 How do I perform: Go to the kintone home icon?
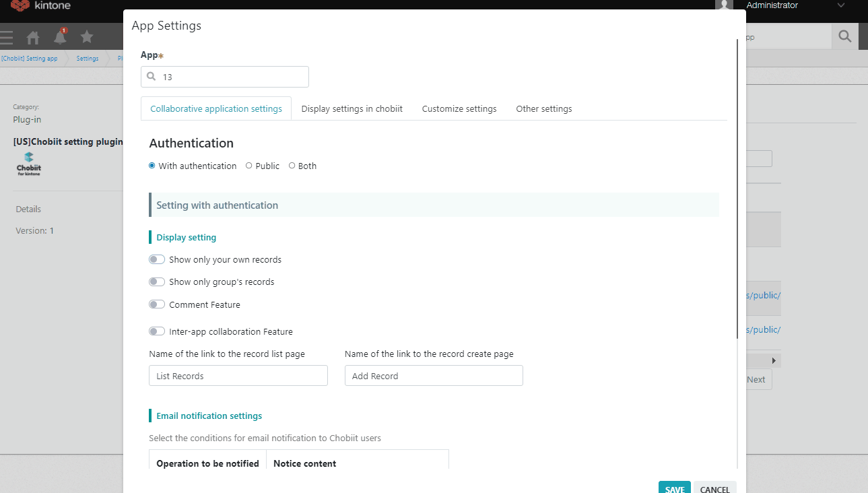coord(33,38)
